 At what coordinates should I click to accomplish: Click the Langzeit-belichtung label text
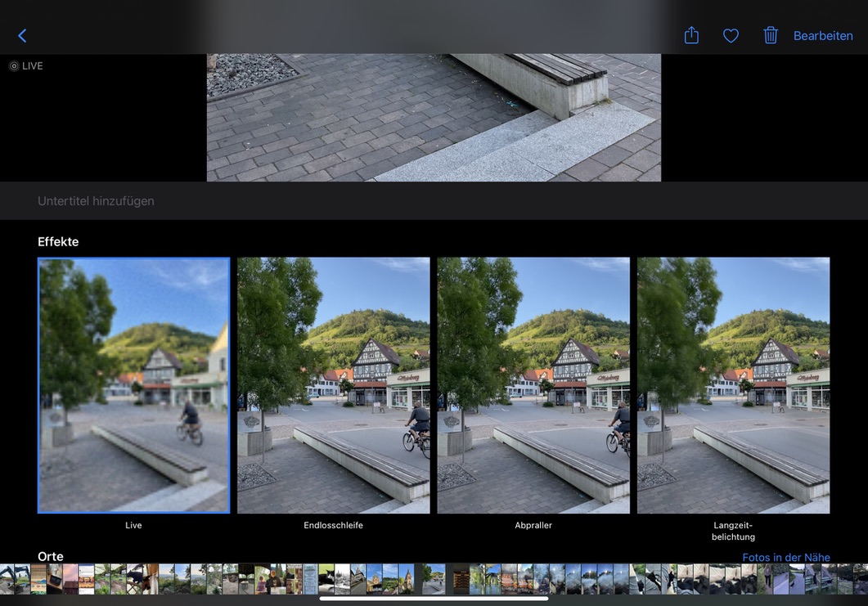coord(733,531)
